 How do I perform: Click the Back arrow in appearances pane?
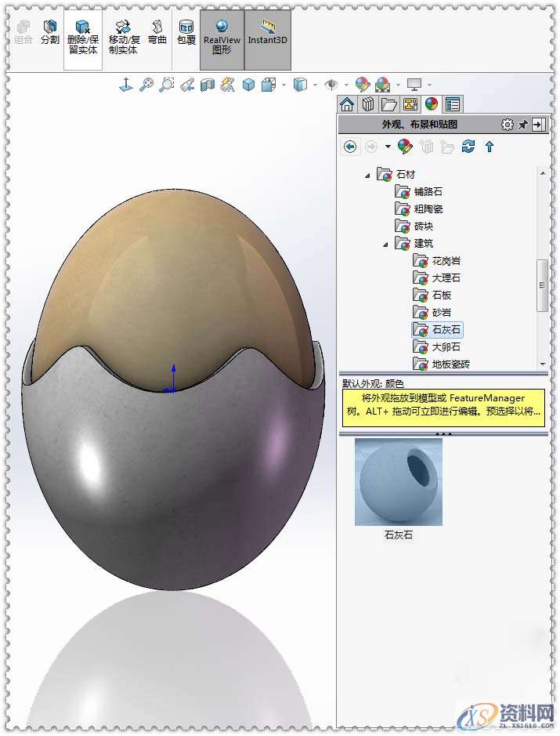(350, 147)
